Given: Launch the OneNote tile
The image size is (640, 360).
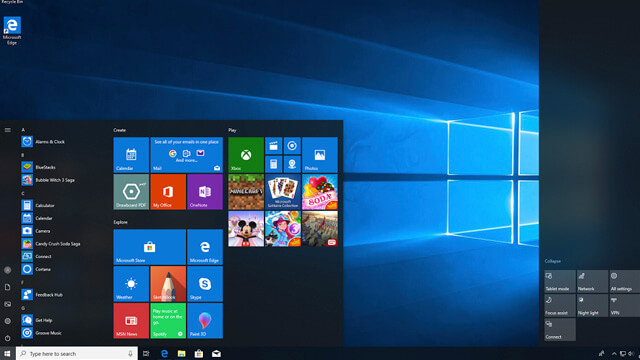Looking at the screenshot, I should 205,192.
